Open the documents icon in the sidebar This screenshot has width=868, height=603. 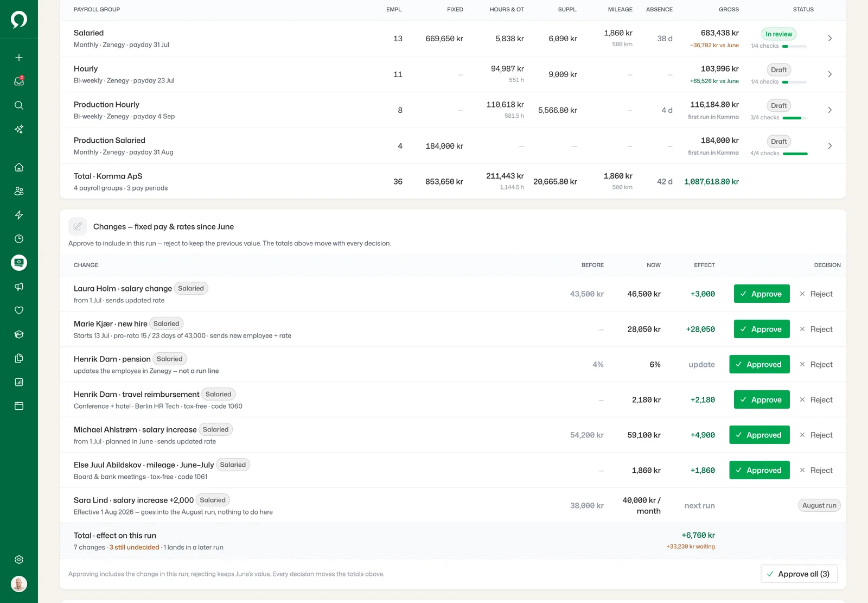pyautogui.click(x=19, y=358)
